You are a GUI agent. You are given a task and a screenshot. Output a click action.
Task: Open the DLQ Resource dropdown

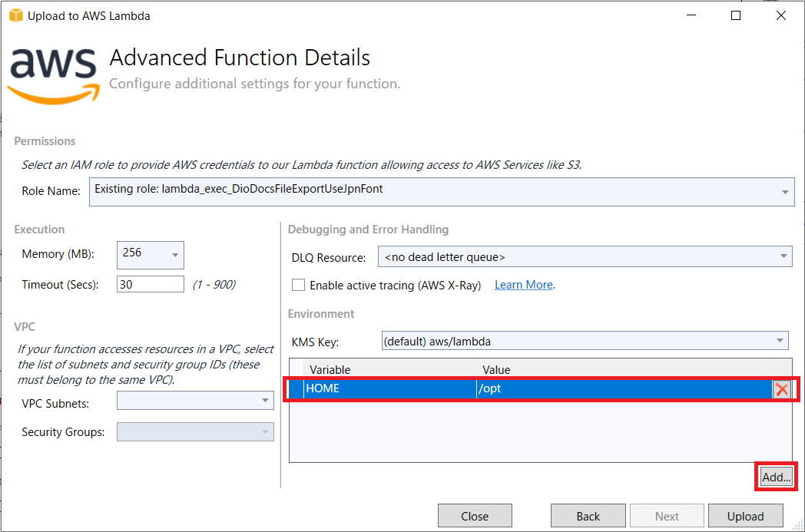tap(585, 256)
